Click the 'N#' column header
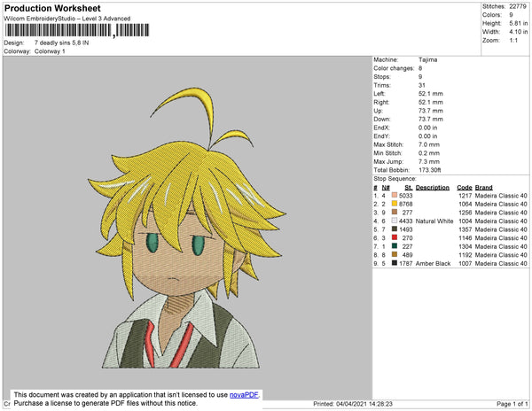Image resolution: width=532 pixels, height=411 pixels. [386, 188]
